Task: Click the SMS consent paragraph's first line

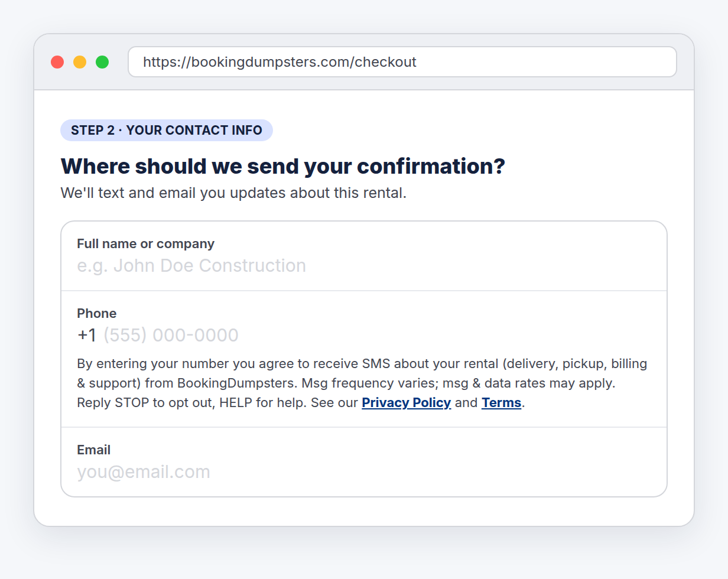Action: click(362, 363)
